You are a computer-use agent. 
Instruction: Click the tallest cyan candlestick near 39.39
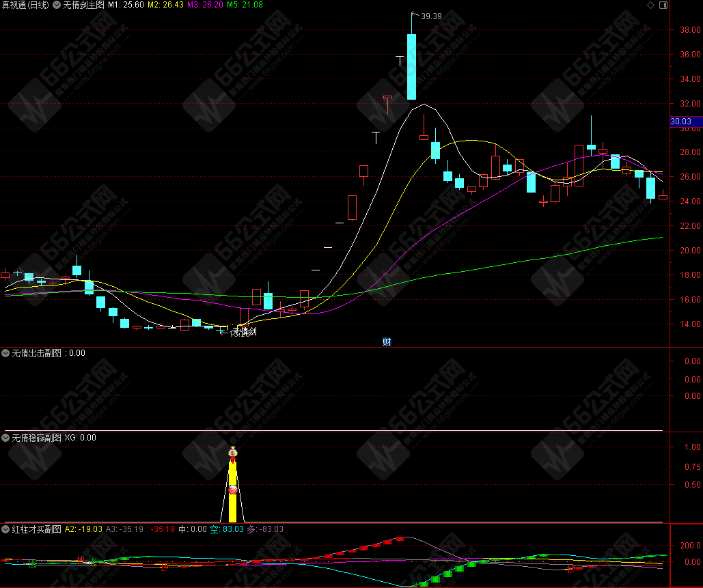(411, 67)
